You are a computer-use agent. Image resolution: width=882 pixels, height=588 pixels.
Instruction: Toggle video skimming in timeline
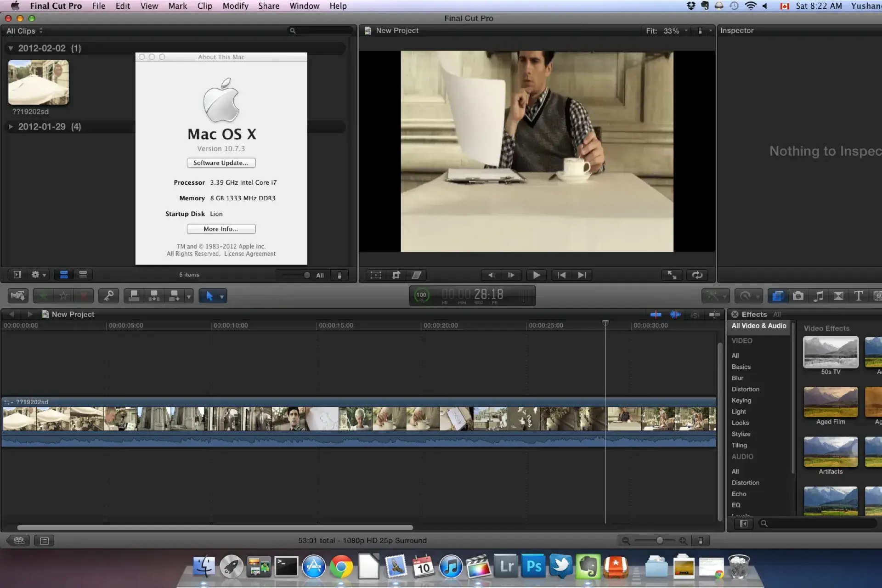[x=656, y=315]
